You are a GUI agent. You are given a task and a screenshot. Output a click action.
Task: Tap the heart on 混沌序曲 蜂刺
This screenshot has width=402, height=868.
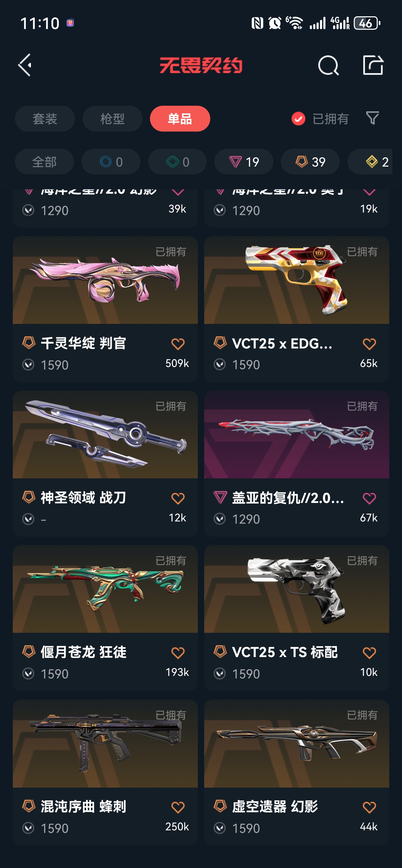pos(178,807)
